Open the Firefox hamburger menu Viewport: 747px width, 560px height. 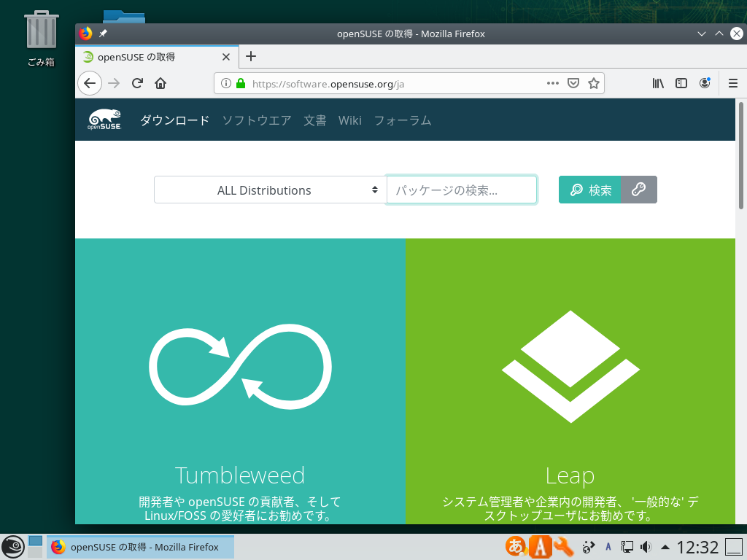pos(732,83)
